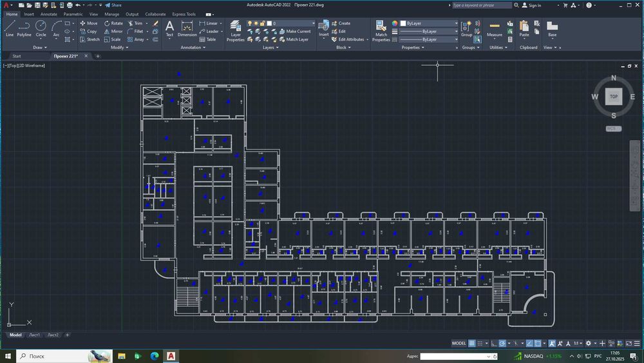Select the Line drawing tool
Viewport: 644px width, 363px height.
tap(10, 28)
